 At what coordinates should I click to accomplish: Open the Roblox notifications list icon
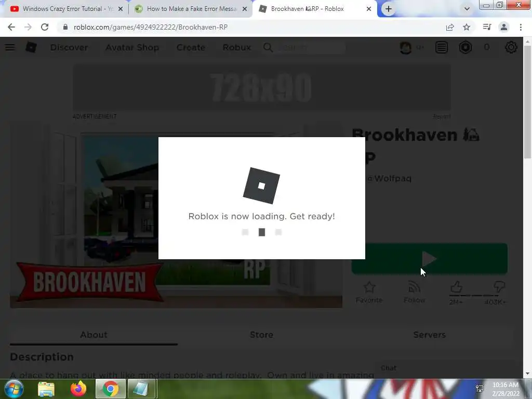[442, 47]
